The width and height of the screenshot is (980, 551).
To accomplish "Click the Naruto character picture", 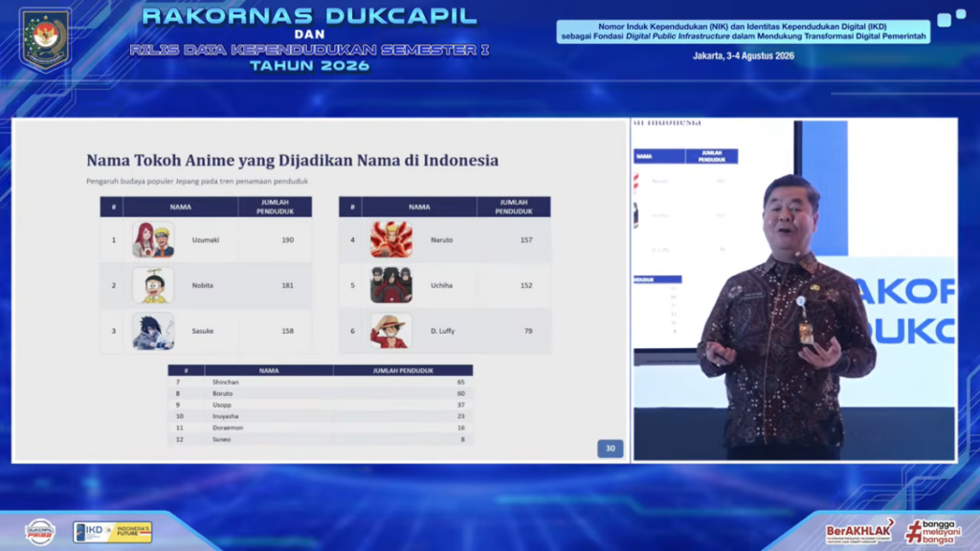I will click(x=391, y=239).
